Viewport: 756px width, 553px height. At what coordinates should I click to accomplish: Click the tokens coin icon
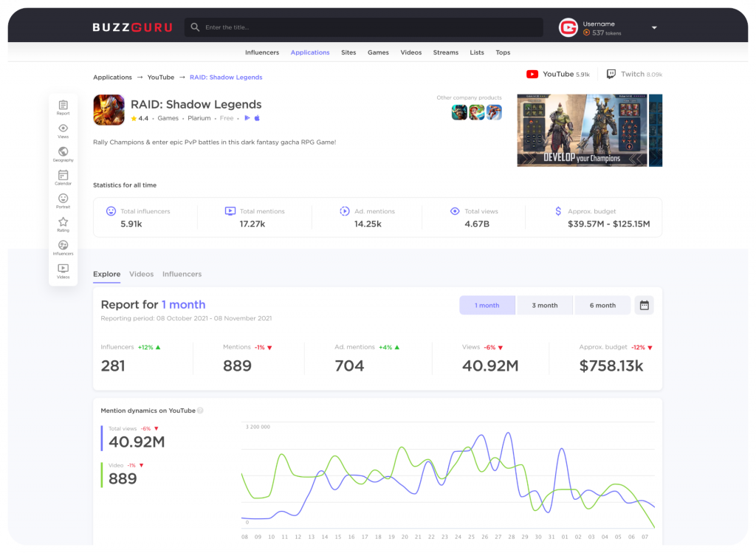click(586, 32)
